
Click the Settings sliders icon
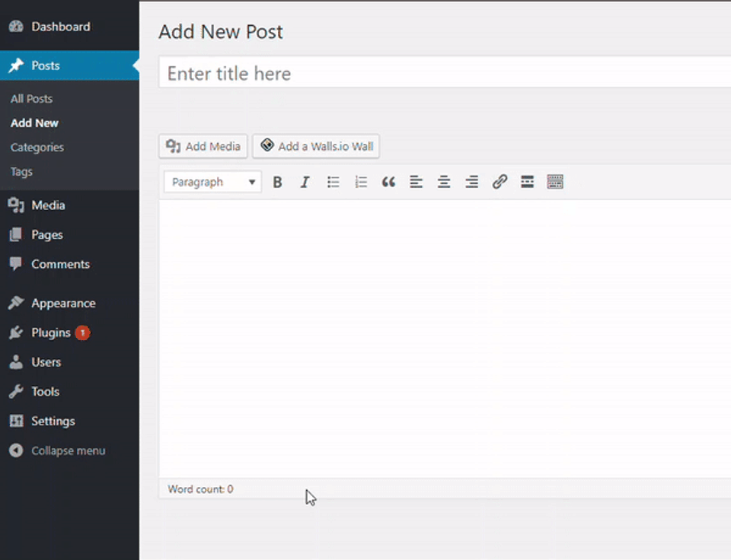(x=16, y=422)
